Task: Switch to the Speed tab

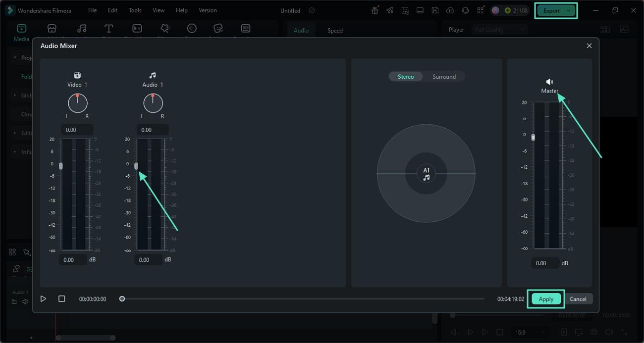Action: tap(335, 31)
